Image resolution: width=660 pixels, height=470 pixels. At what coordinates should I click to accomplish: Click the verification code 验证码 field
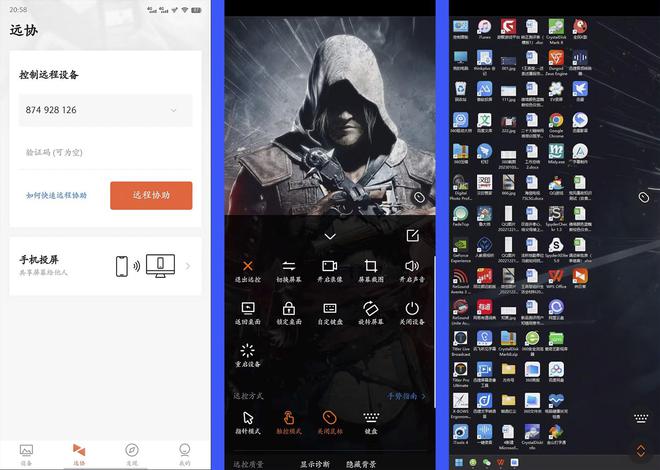[x=105, y=152]
